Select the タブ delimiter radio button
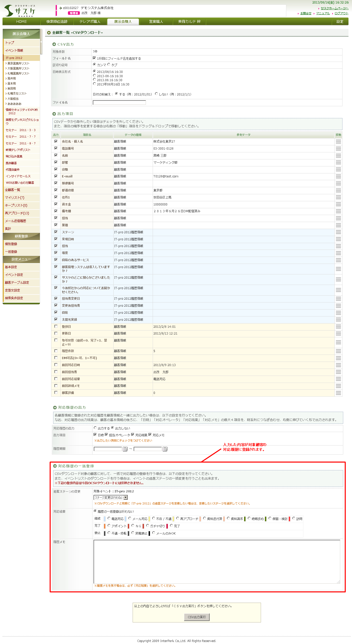 coord(109,65)
